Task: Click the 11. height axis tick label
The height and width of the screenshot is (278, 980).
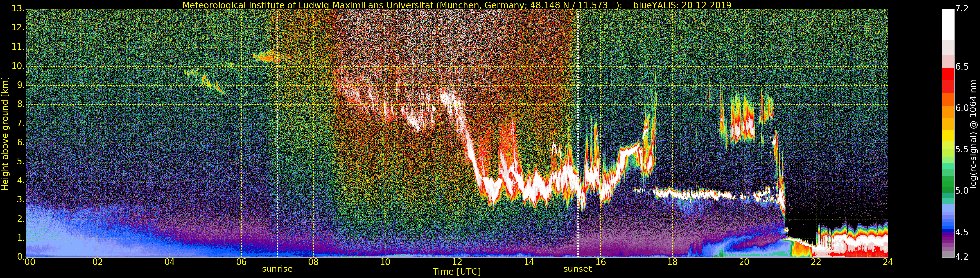Action: pos(18,47)
